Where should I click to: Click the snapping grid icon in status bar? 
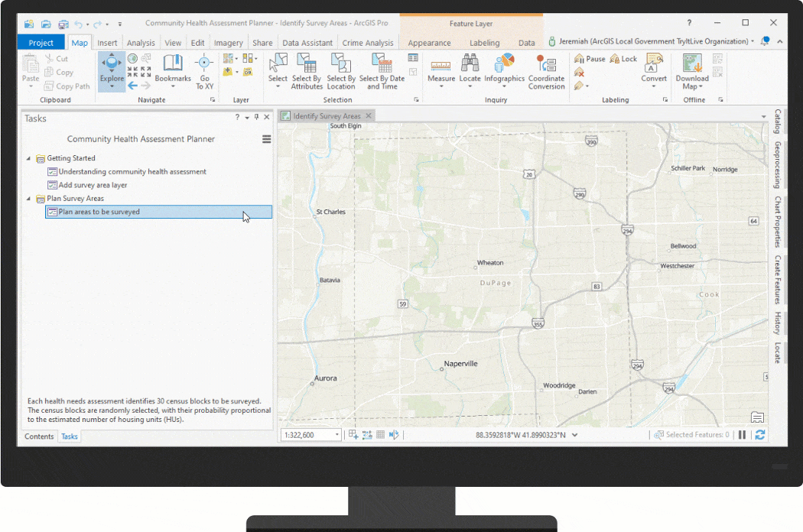381,435
